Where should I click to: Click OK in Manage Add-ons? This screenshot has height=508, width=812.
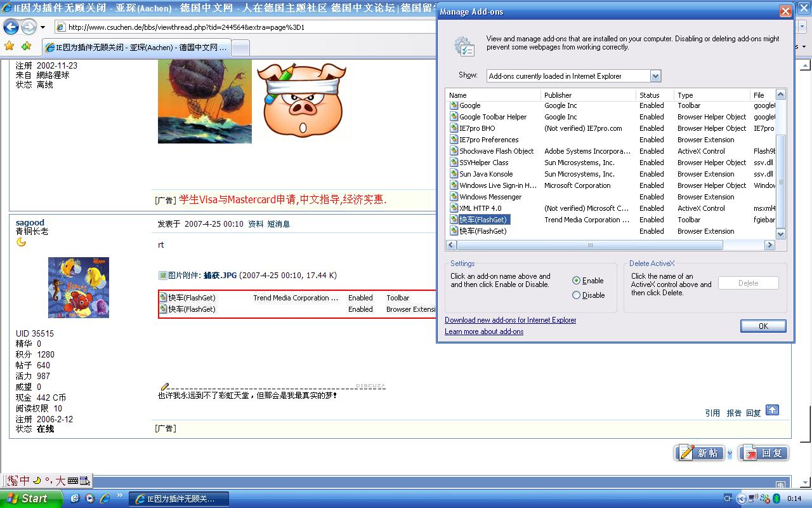tap(763, 326)
